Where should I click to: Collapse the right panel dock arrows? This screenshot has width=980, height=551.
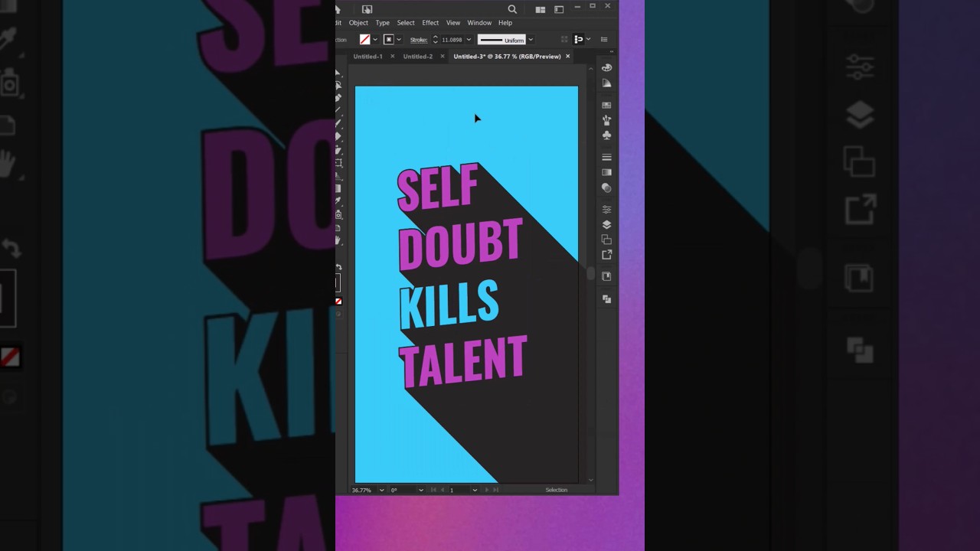coord(612,51)
